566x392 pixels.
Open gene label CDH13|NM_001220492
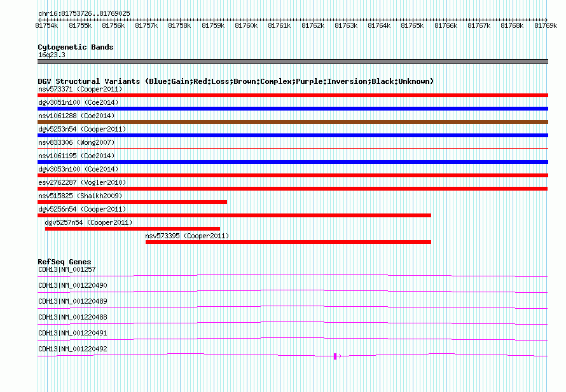(x=72, y=349)
